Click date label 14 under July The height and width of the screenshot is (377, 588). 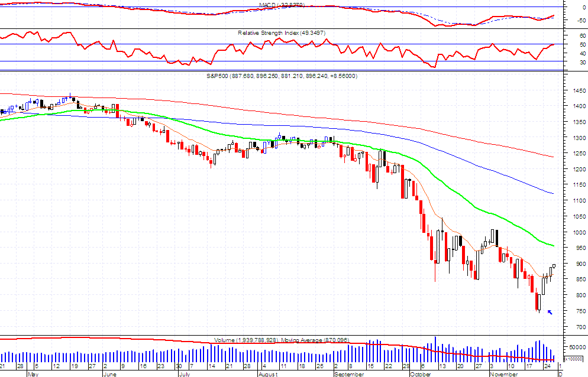212,366
